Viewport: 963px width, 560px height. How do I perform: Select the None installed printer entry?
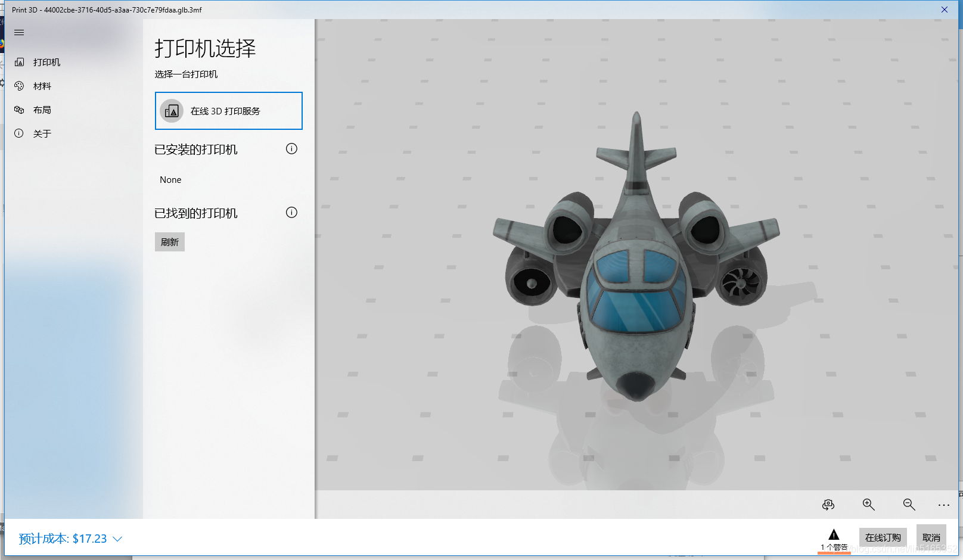(170, 180)
